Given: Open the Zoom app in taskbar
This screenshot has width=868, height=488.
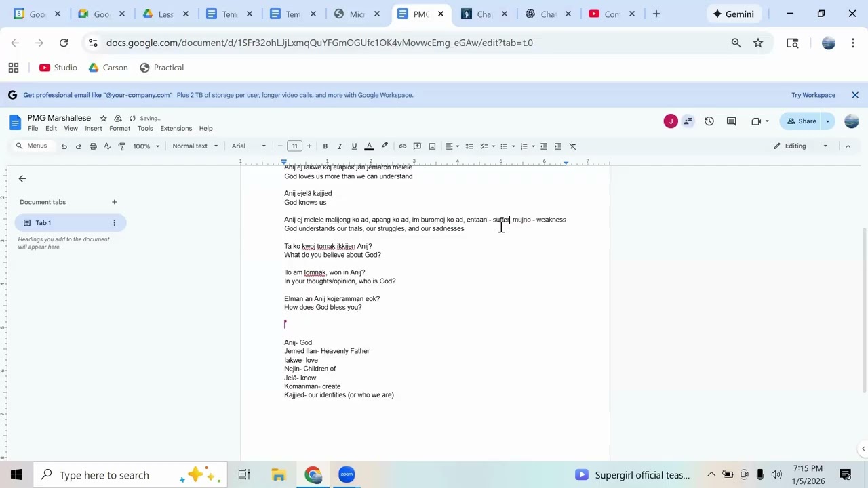Looking at the screenshot, I should [347, 474].
